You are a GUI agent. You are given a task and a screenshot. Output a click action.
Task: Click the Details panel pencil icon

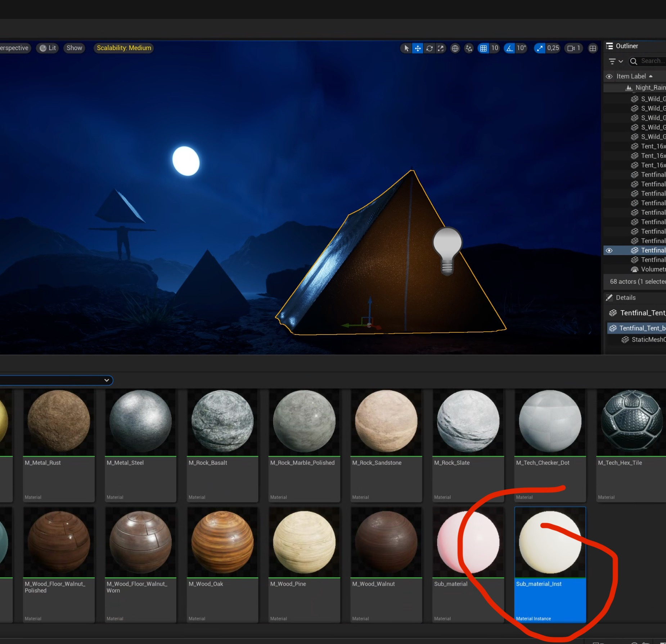click(x=609, y=298)
